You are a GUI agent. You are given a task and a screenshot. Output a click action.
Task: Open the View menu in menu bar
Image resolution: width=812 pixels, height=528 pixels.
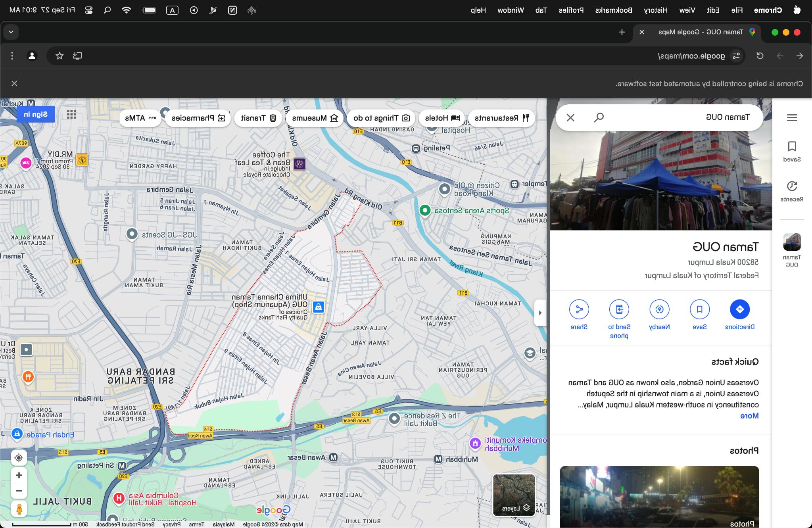pyautogui.click(x=687, y=10)
